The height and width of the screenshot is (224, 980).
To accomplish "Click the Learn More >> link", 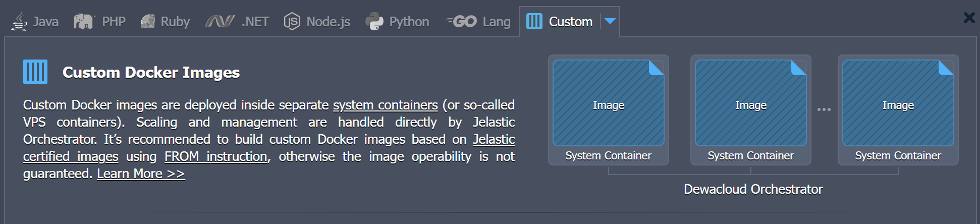I will click(141, 174).
